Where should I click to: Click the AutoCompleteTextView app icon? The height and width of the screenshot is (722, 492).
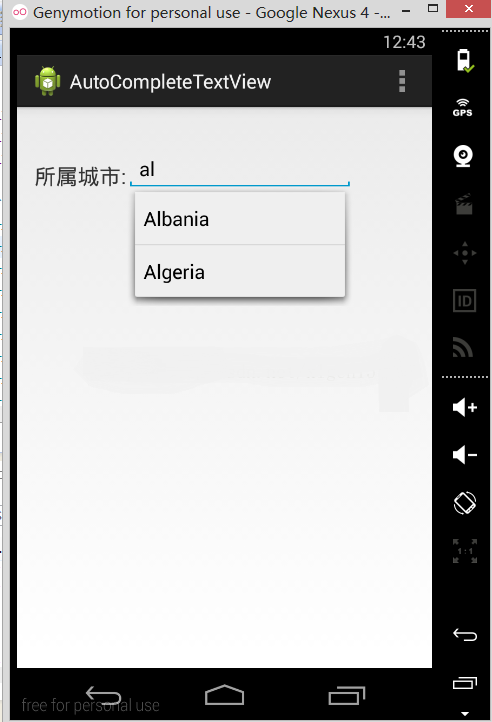coord(47,81)
